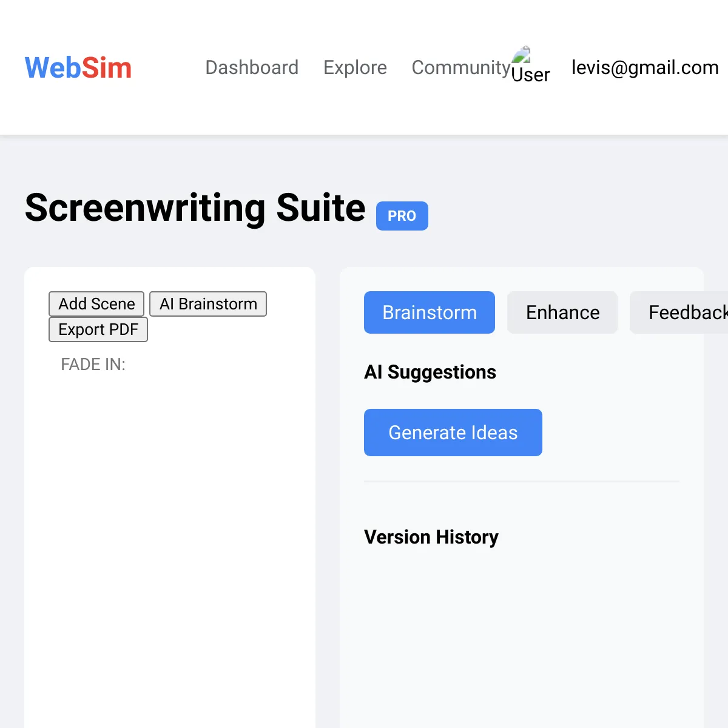This screenshot has width=728, height=728.
Task: Select the Brainstorm tab
Action: pos(430,312)
